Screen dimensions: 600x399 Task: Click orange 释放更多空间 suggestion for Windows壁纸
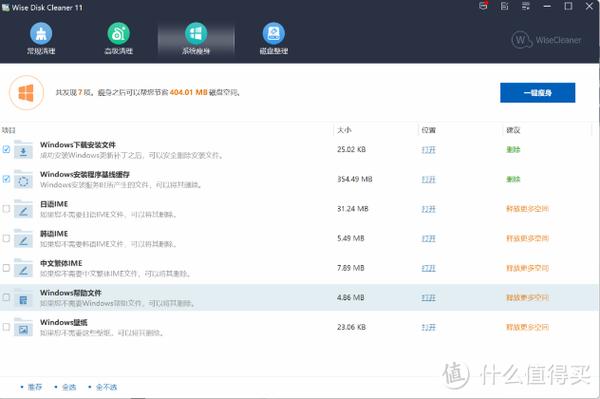527,327
